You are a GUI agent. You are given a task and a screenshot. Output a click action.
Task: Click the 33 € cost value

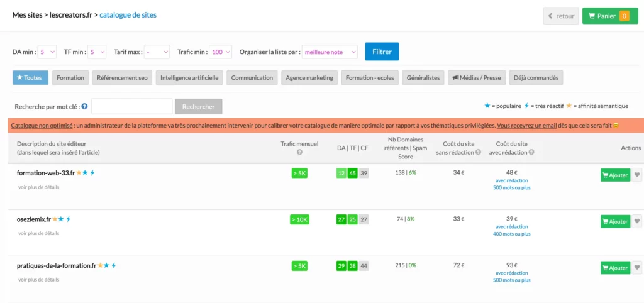click(458, 219)
